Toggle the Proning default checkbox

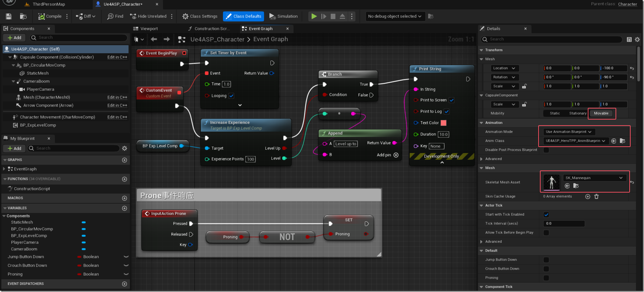tap(546, 278)
